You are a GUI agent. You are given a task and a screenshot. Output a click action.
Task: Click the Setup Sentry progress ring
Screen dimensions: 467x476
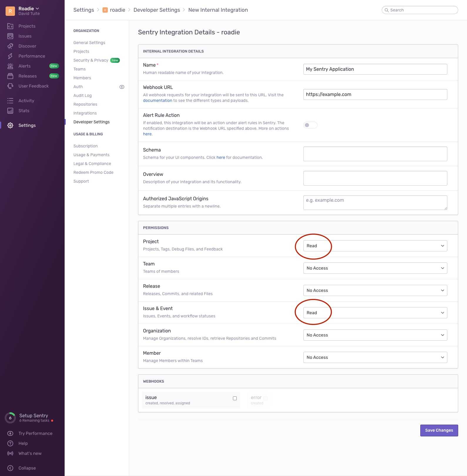[x=10, y=418]
